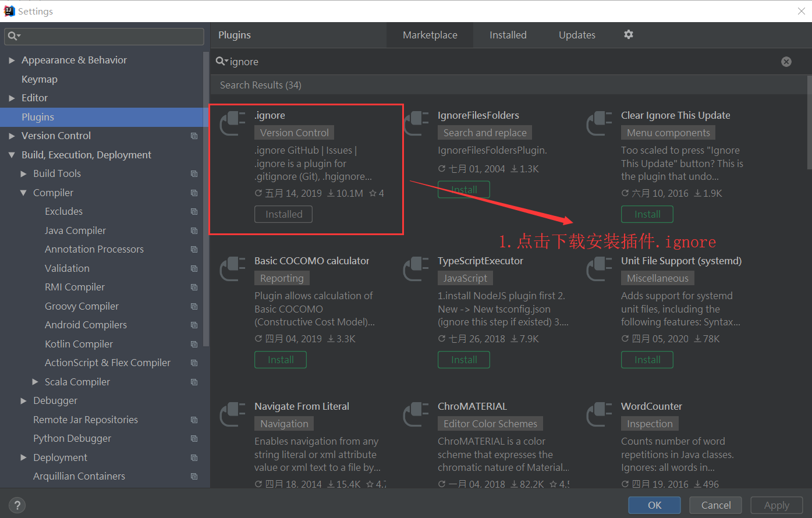Click the Basic COCOMO calculator plugin icon
Image resolution: width=812 pixels, height=518 pixels.
233,269
